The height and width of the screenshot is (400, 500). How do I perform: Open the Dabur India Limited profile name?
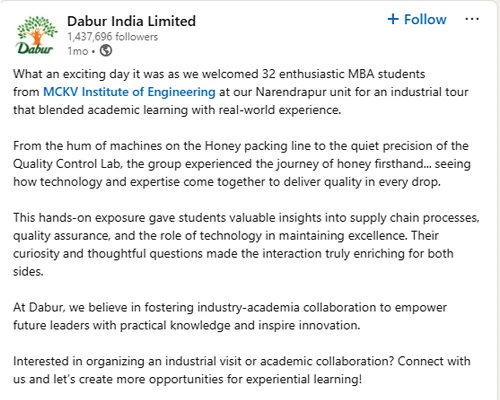tap(131, 21)
